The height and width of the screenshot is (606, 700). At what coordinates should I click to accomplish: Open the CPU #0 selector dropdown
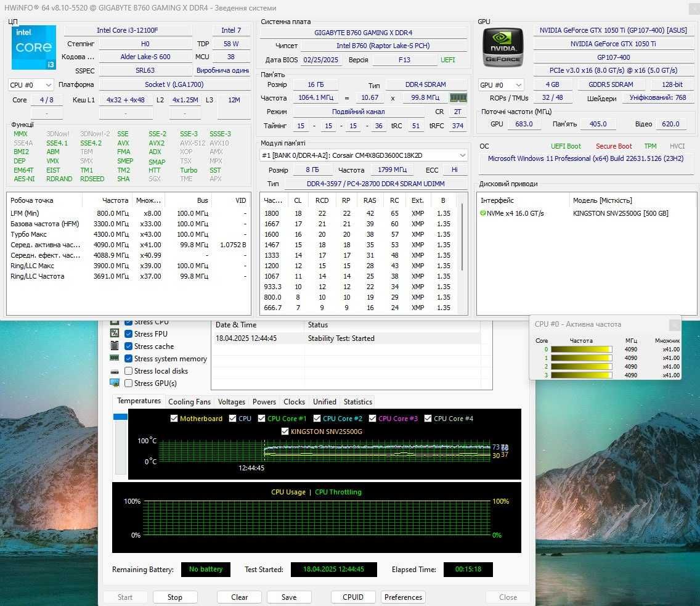[x=31, y=85]
